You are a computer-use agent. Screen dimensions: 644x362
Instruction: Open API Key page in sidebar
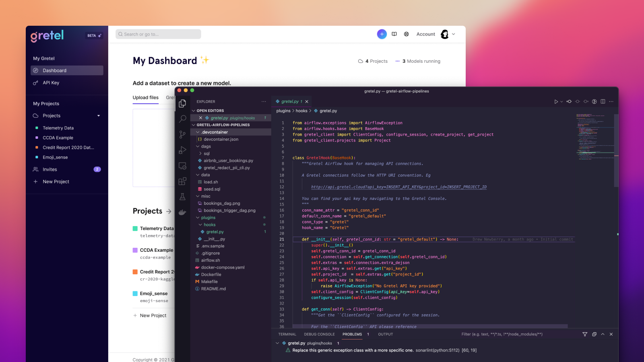[51, 83]
